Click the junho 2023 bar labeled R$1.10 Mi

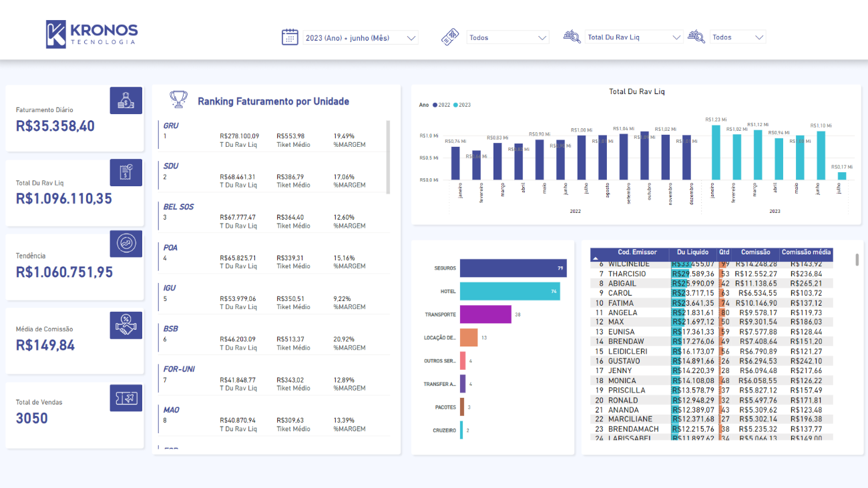821,156
